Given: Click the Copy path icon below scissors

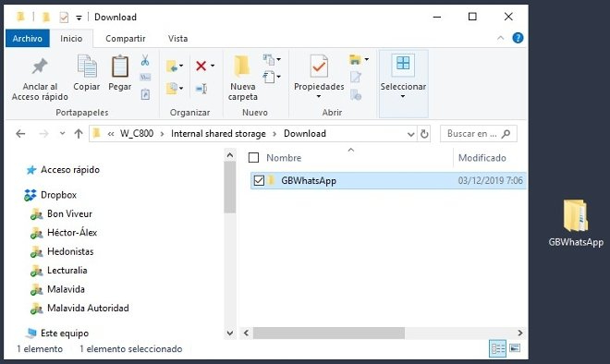Looking at the screenshot, I should click(145, 77).
